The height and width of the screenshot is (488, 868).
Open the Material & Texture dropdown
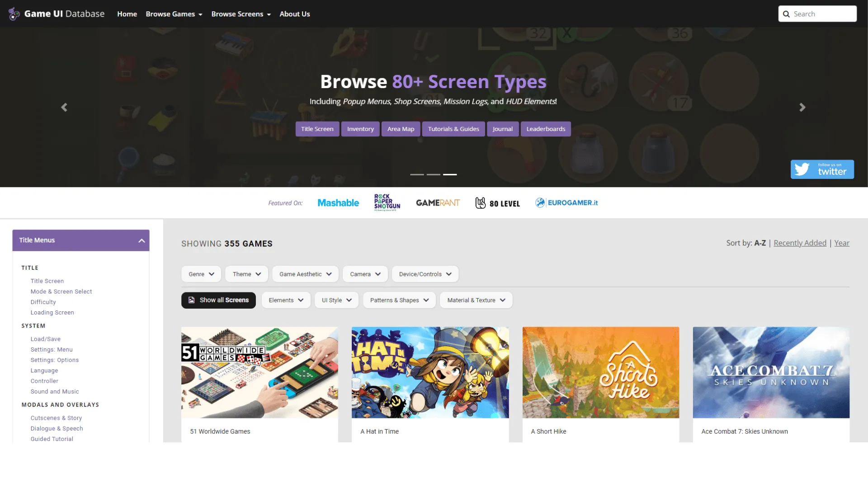point(476,300)
